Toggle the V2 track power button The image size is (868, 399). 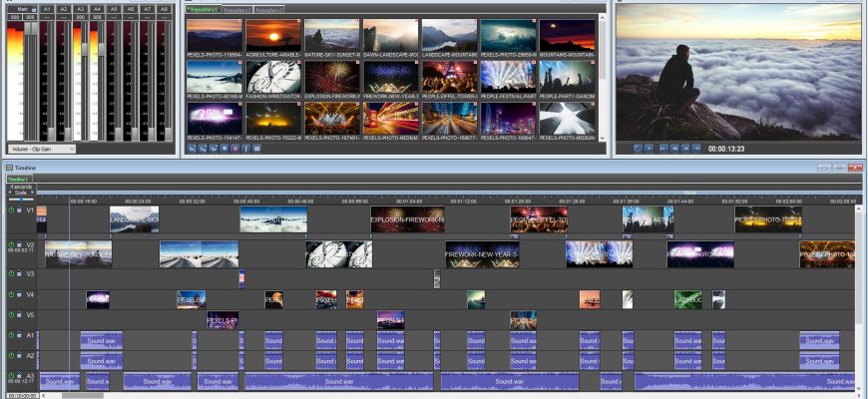click(x=11, y=244)
